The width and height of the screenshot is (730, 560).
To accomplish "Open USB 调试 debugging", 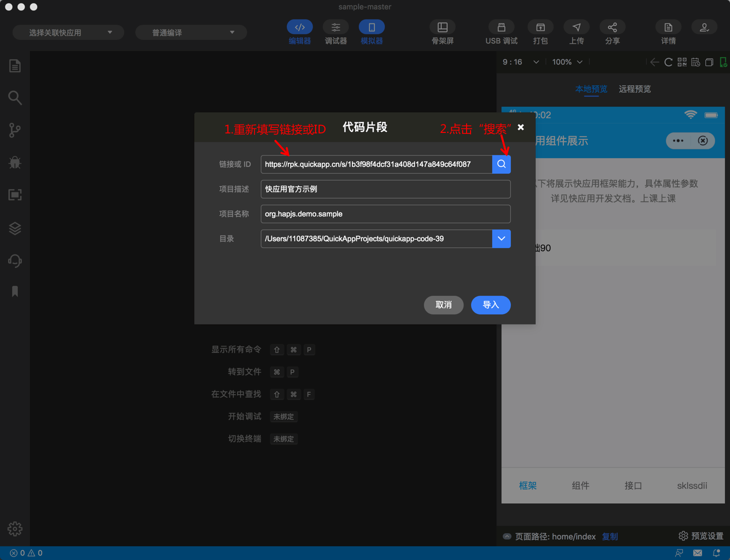I will [x=501, y=32].
